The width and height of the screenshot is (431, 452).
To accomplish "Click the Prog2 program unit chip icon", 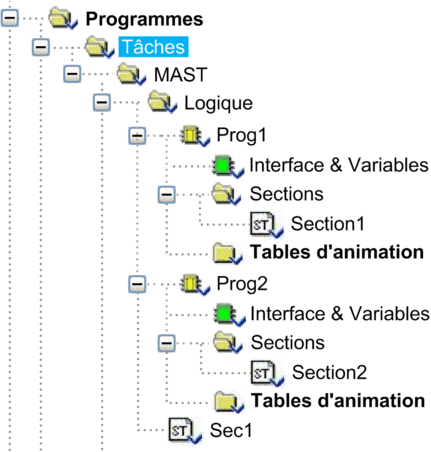I will (195, 284).
